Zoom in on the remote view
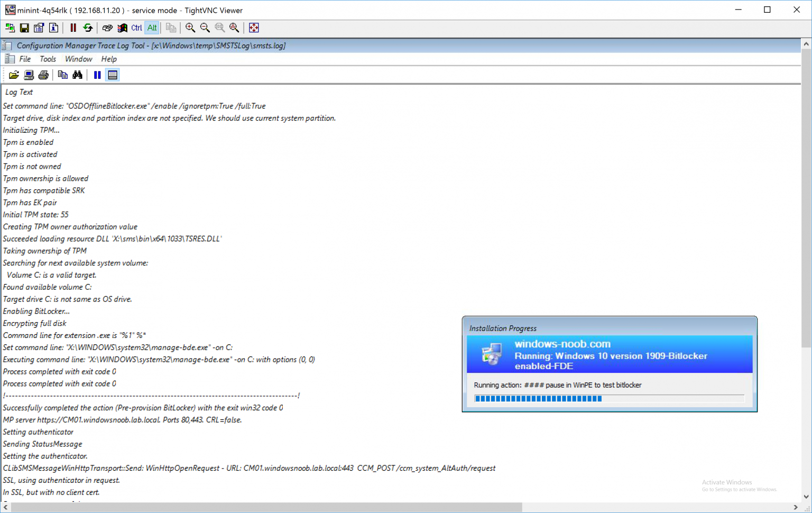Image resolution: width=812 pixels, height=513 pixels. point(190,28)
